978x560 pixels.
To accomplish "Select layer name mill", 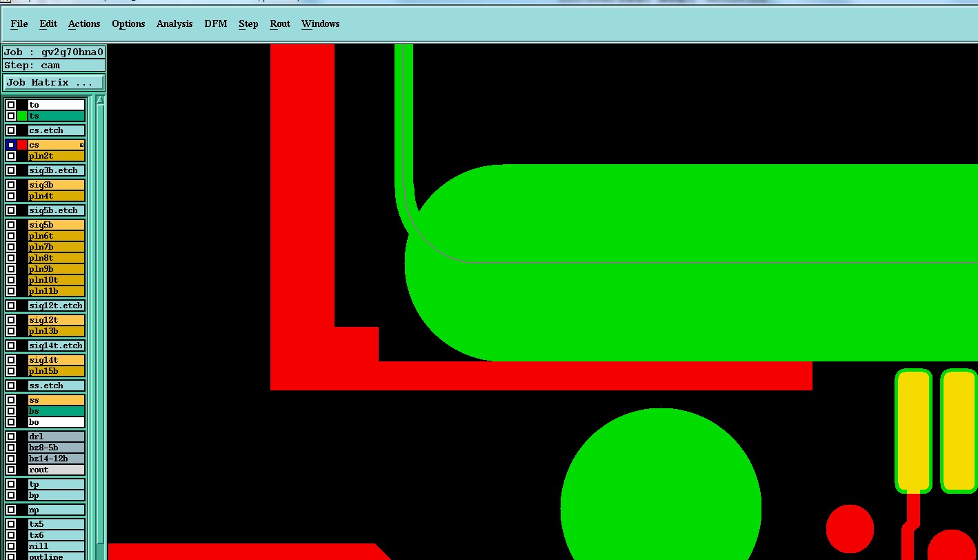I will coord(57,546).
